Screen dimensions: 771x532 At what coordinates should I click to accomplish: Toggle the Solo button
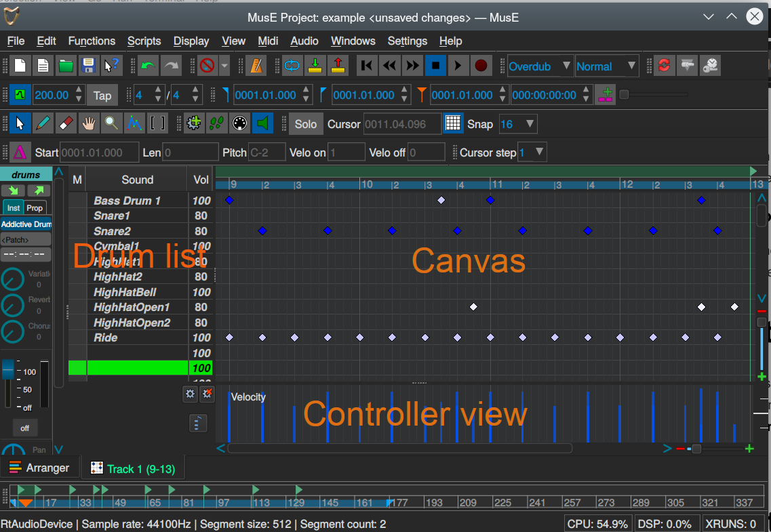(305, 124)
